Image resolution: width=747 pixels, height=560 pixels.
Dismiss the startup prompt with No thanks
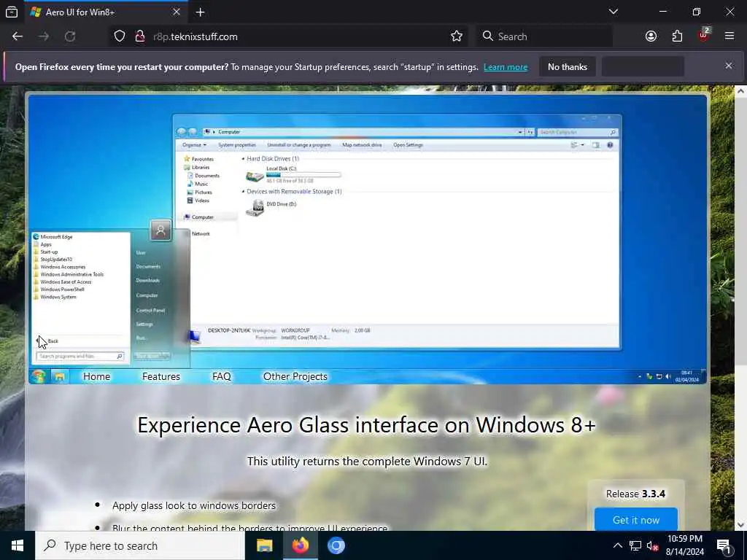(568, 67)
